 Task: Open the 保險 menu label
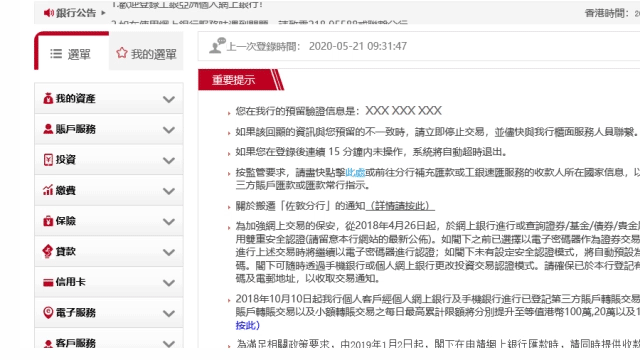tap(66, 221)
